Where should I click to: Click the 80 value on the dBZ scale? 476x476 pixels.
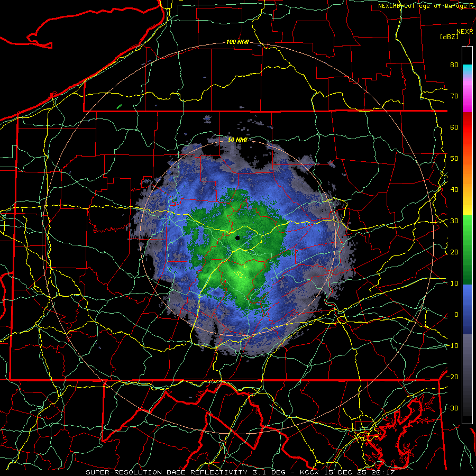[x=454, y=65]
